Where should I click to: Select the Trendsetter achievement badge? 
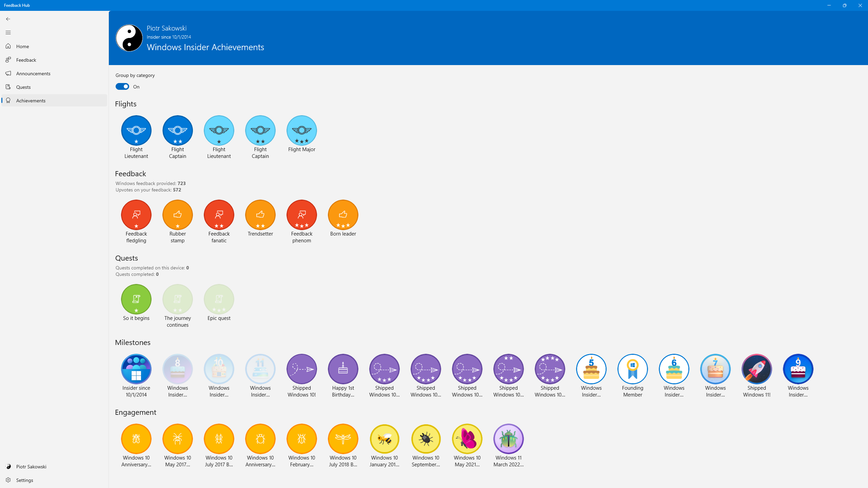coord(260,215)
